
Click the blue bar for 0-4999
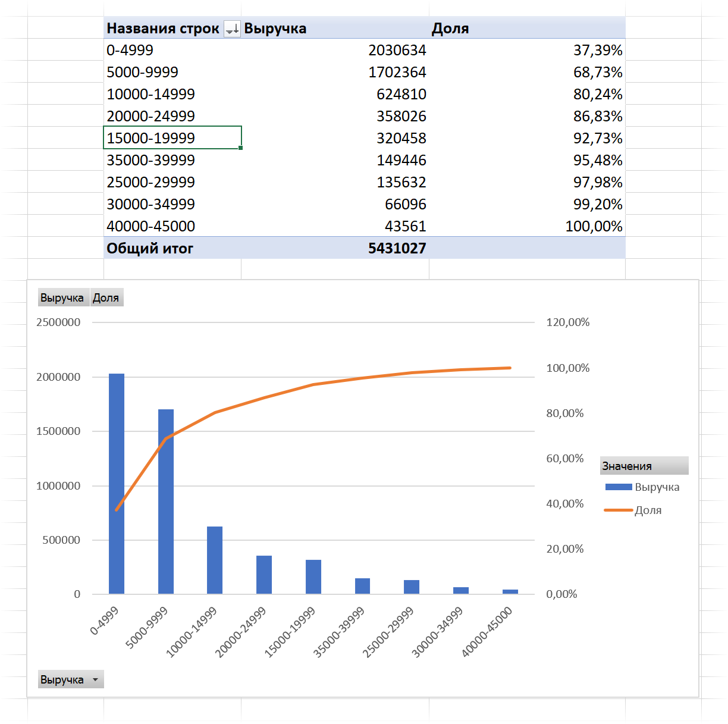pyautogui.click(x=117, y=484)
